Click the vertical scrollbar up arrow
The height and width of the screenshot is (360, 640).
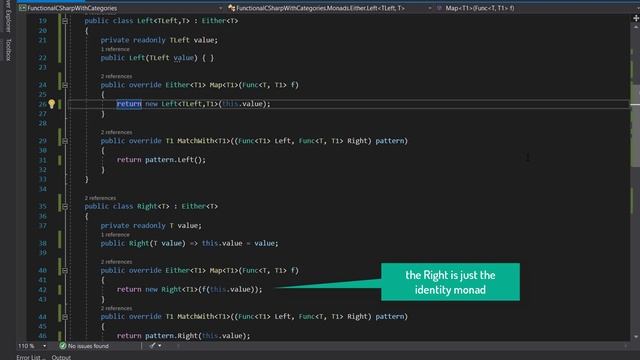coord(636,27)
